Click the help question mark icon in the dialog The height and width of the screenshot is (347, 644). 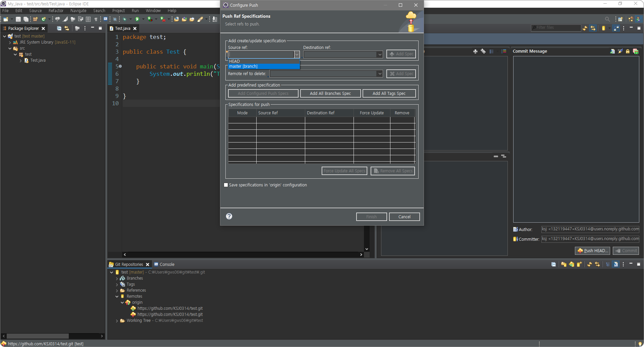pyautogui.click(x=229, y=216)
